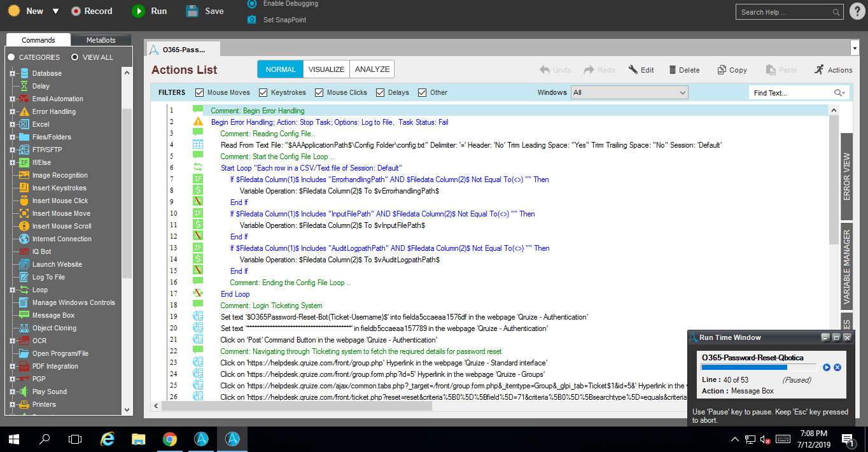Run the task with green play icon
The height and width of the screenshot is (452, 868).
138,11
